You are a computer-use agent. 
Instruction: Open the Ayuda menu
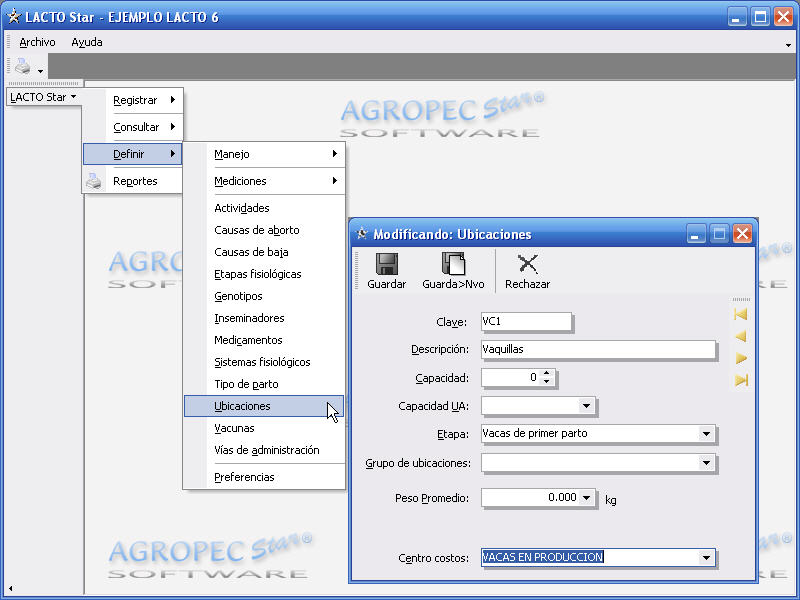coord(87,42)
